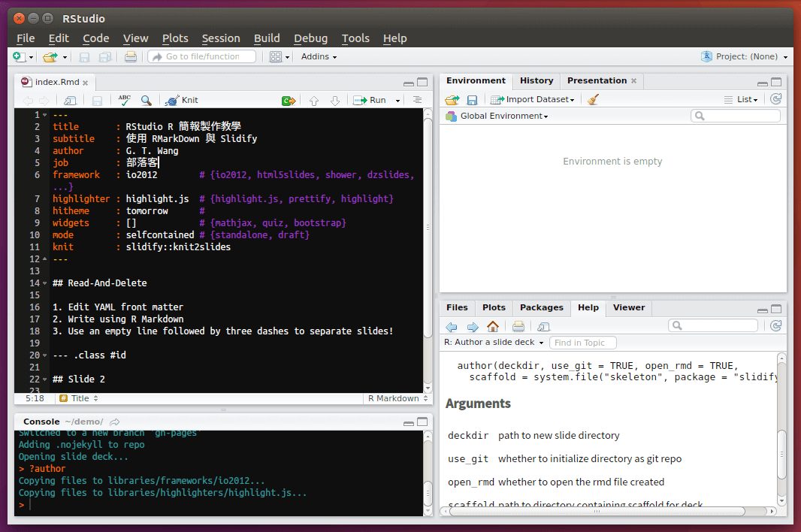Click the Help panel horizontal scrollbar
This screenshot has height=532, width=801.
coord(597,511)
